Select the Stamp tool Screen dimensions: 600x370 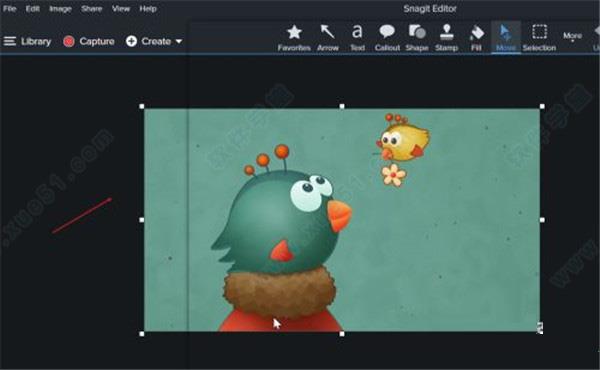click(x=447, y=37)
